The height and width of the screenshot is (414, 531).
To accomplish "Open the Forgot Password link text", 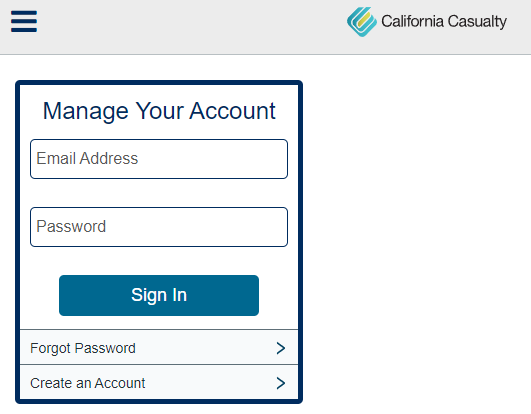I will pos(83,348).
